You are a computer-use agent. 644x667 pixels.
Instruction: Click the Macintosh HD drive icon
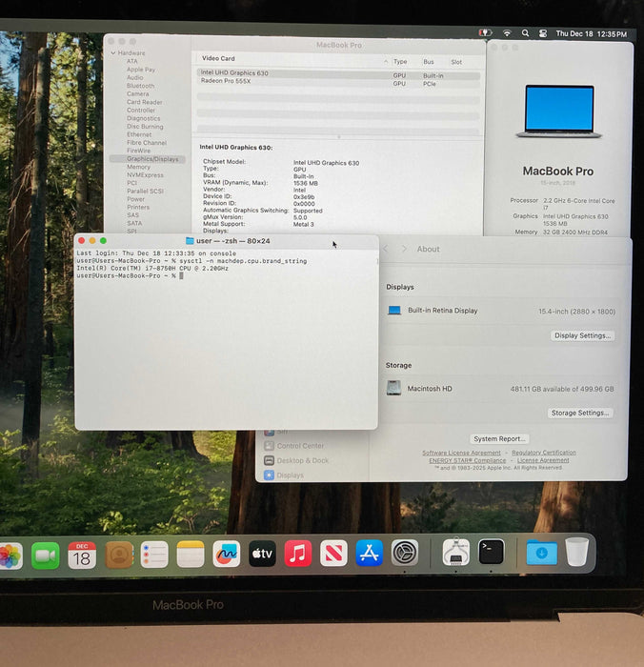(x=393, y=388)
